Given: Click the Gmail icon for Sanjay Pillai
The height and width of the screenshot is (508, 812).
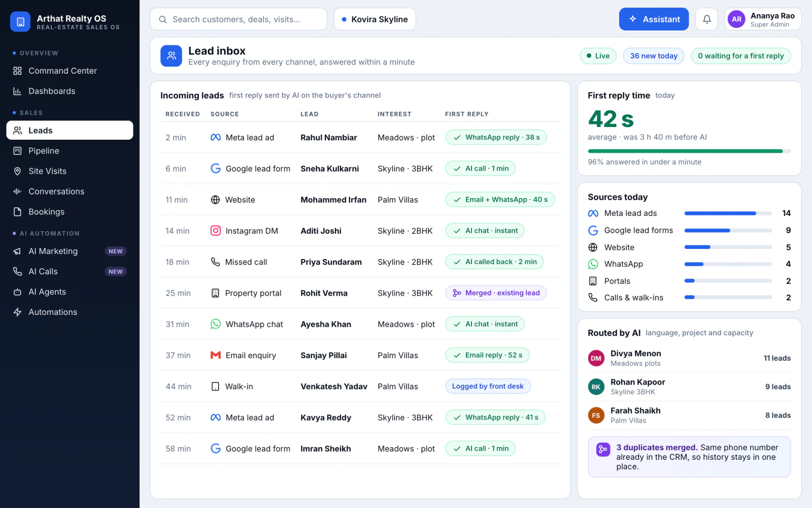Looking at the screenshot, I should [216, 355].
